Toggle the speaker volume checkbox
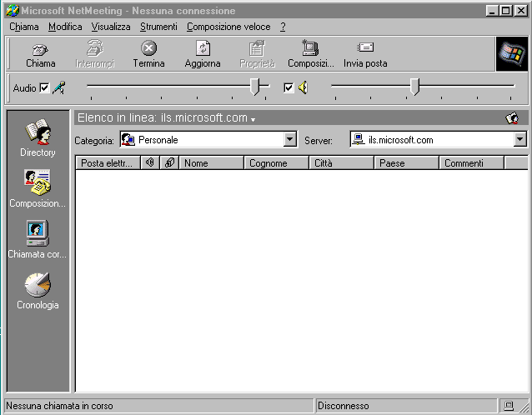This screenshot has width=532, height=415. [x=289, y=88]
